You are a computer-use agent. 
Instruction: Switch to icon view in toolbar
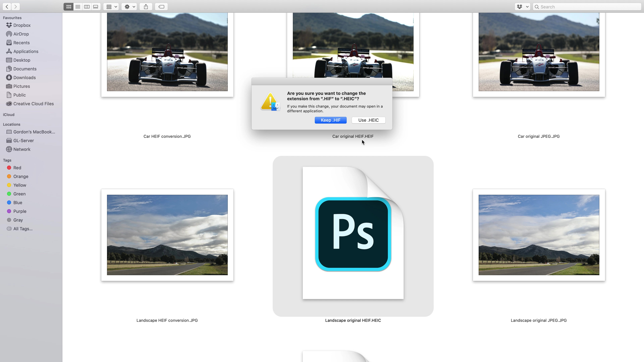tap(68, 7)
